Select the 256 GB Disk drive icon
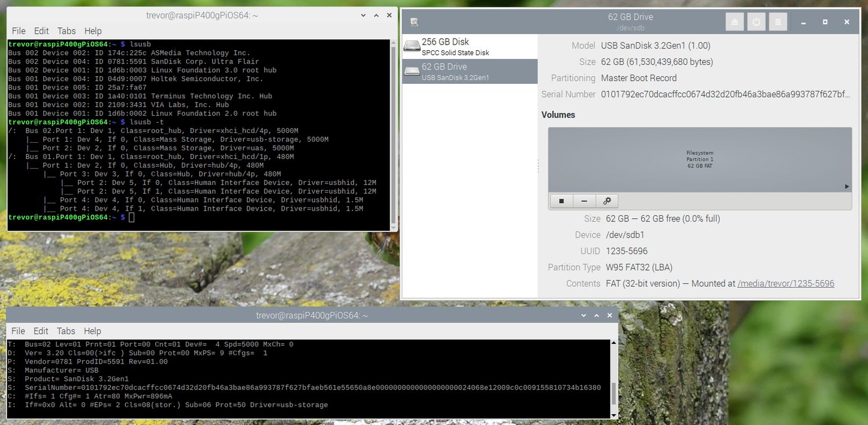868x425 pixels. pyautogui.click(x=412, y=46)
